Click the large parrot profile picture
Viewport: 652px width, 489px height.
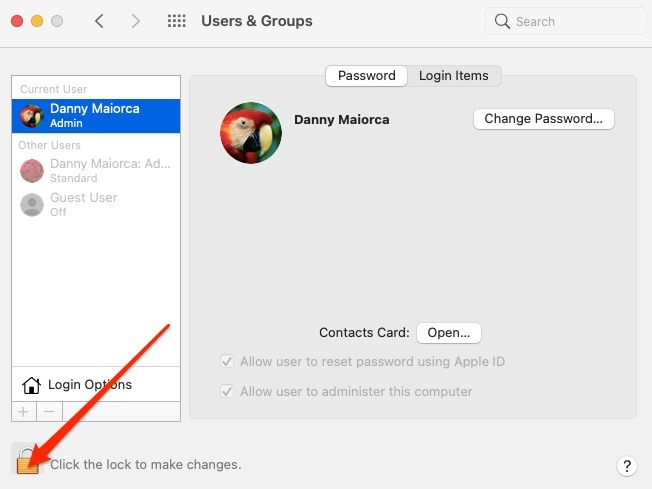(x=251, y=133)
